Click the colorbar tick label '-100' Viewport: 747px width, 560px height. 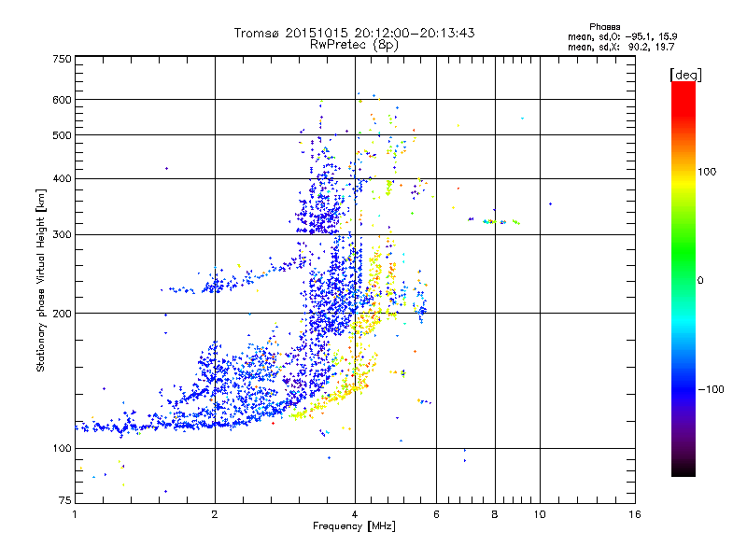pos(711,389)
